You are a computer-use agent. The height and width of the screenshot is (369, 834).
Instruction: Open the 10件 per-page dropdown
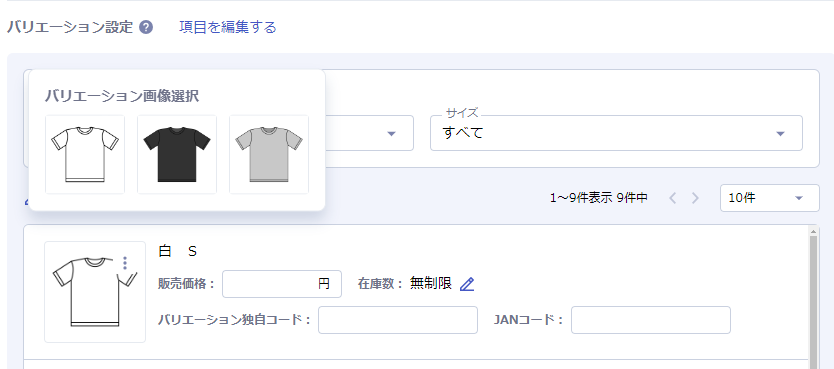point(770,198)
